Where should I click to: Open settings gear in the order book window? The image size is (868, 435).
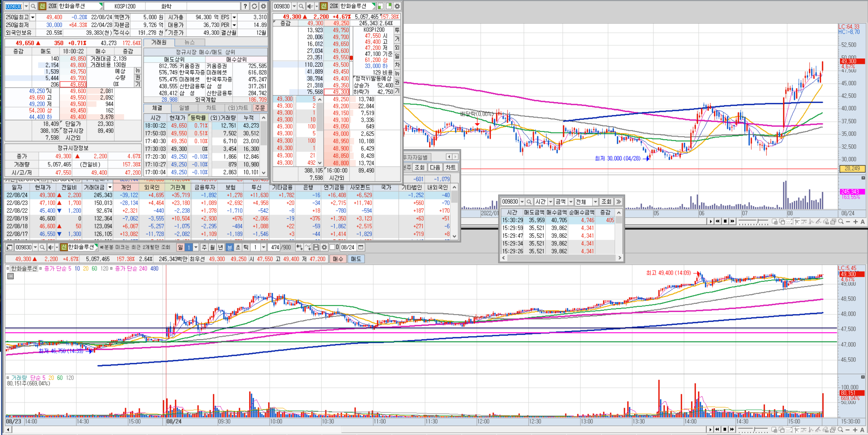tap(397, 6)
